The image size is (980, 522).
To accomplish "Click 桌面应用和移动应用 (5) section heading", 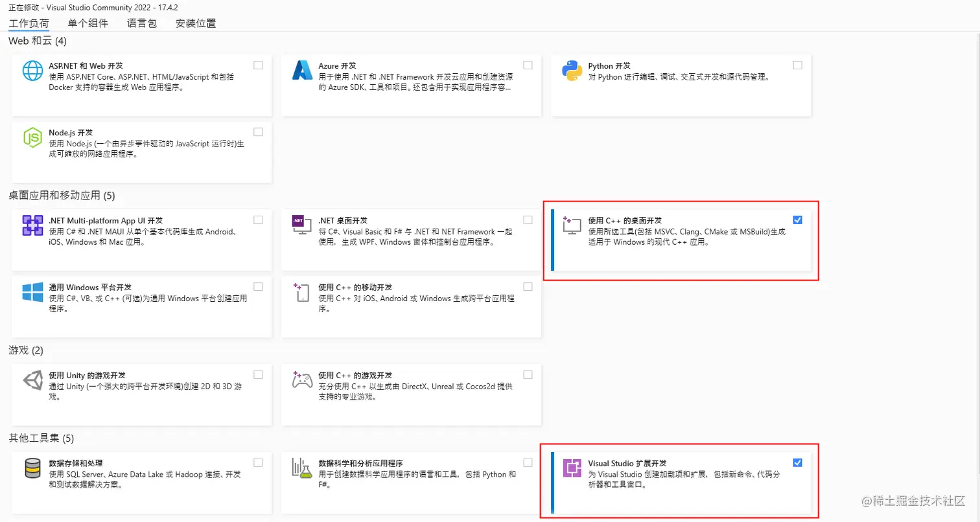I will (62, 196).
